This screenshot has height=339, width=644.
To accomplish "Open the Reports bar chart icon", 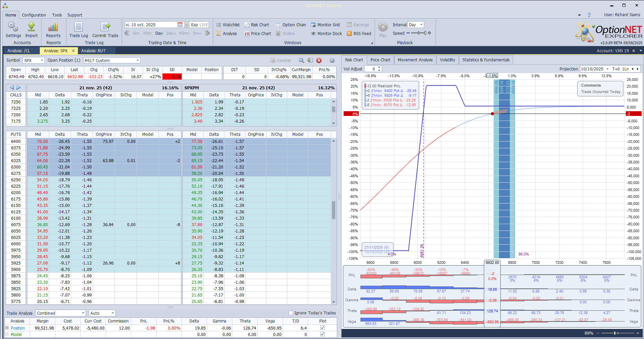I will pyautogui.click(x=53, y=27).
